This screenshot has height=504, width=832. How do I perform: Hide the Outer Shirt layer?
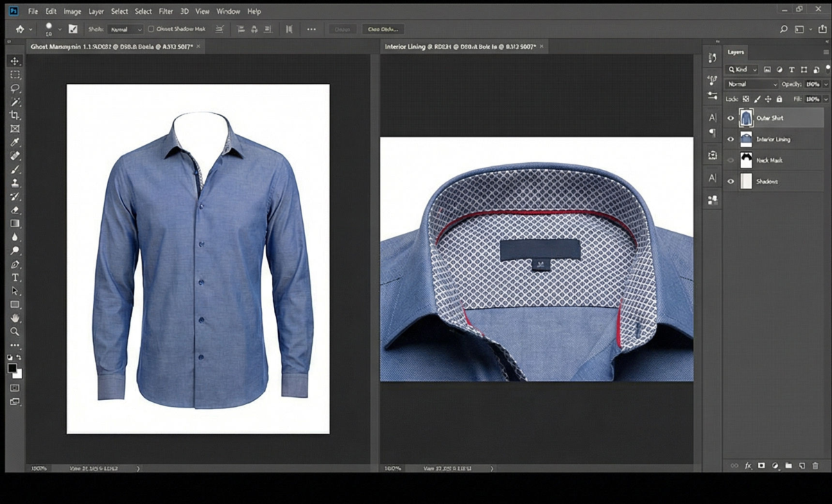tap(731, 118)
